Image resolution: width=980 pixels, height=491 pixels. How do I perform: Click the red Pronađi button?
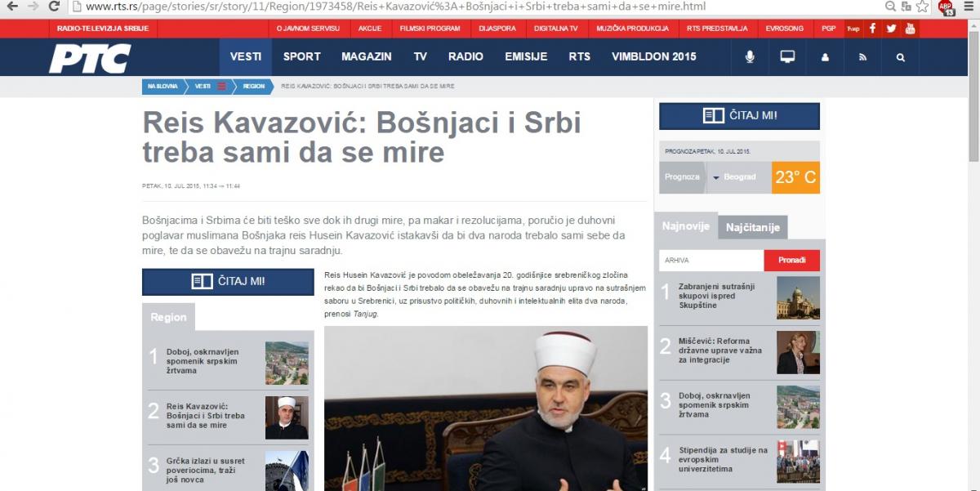[x=791, y=261]
